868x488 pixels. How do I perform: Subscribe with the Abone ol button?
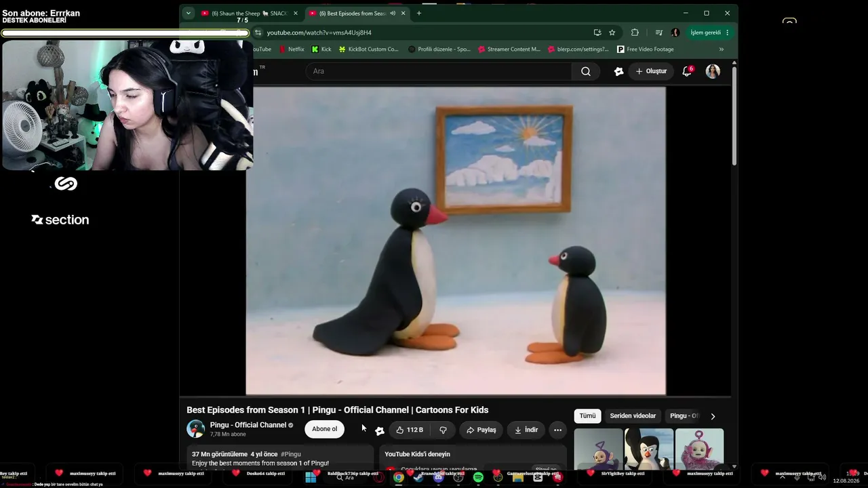coord(324,429)
